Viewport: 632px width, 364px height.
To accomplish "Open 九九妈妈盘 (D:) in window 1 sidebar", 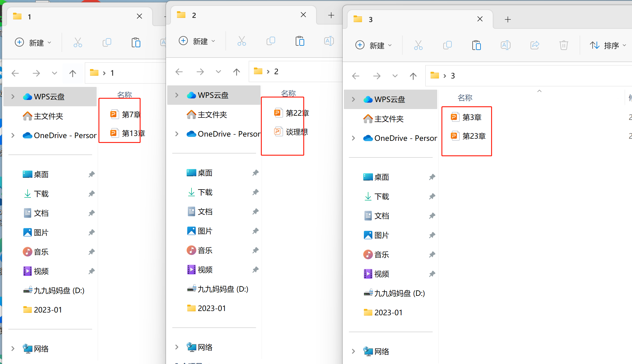I will 59,290.
